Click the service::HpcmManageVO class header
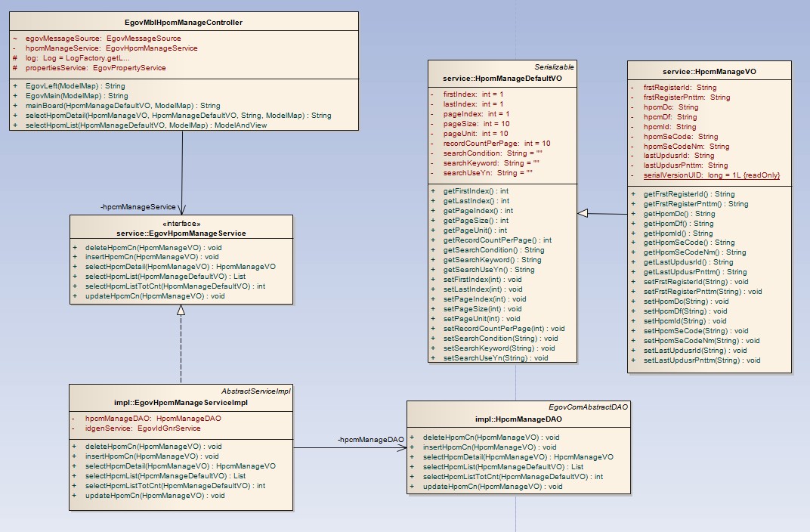 coord(709,72)
